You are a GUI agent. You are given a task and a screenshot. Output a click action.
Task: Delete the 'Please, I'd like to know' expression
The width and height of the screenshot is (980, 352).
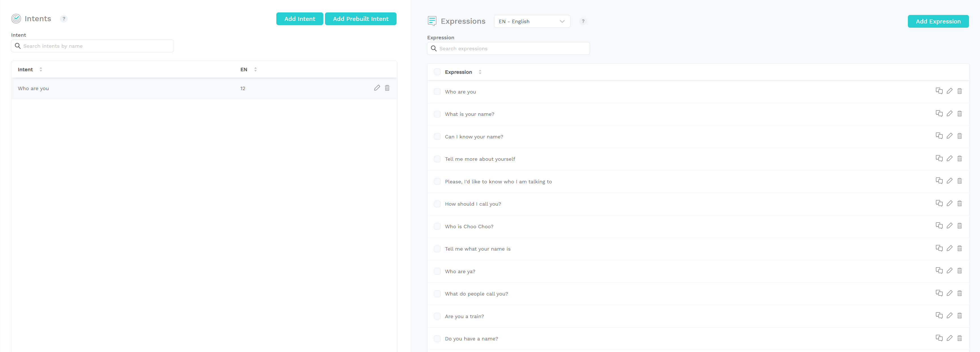(x=959, y=181)
